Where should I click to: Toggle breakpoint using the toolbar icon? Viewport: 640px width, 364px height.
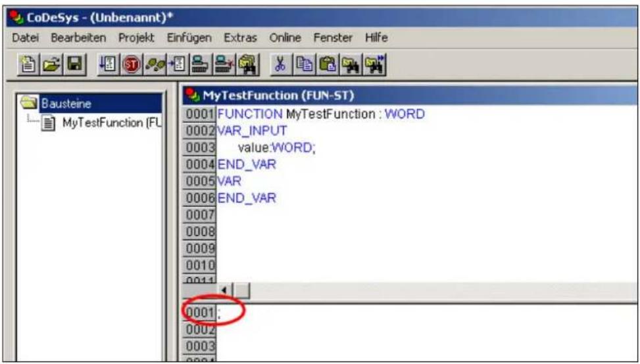coord(176,65)
